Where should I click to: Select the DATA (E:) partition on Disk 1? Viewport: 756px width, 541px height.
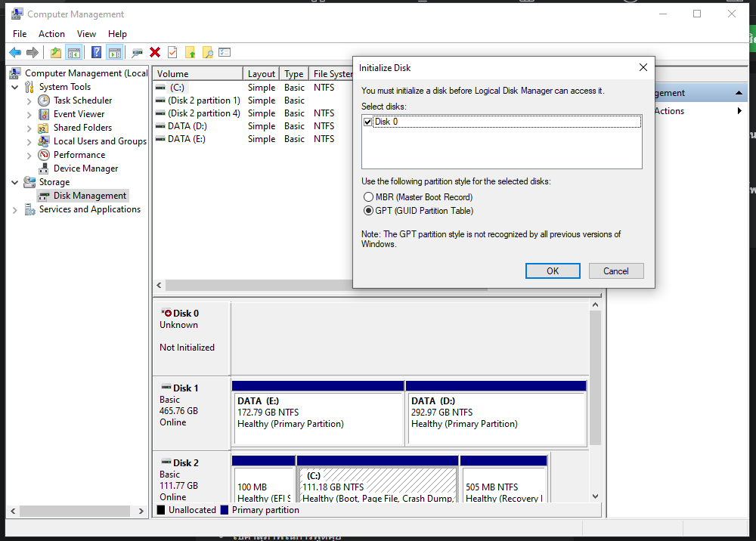coord(318,413)
